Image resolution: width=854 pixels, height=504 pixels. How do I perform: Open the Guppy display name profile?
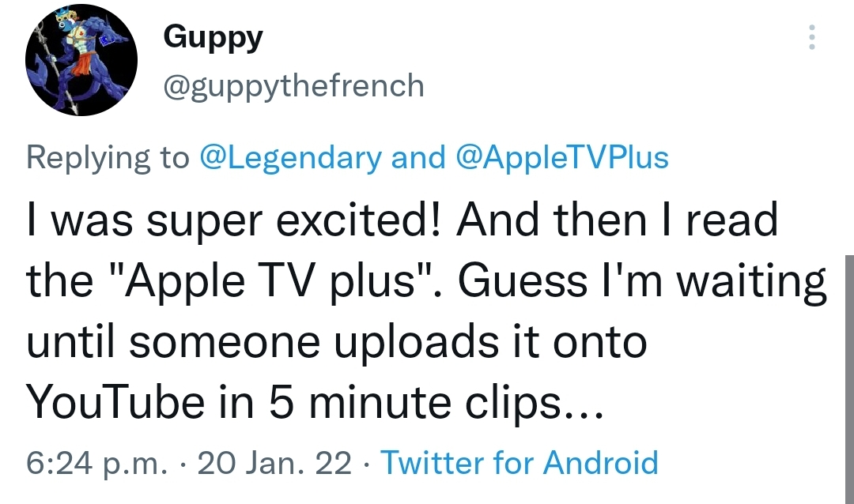(x=213, y=37)
